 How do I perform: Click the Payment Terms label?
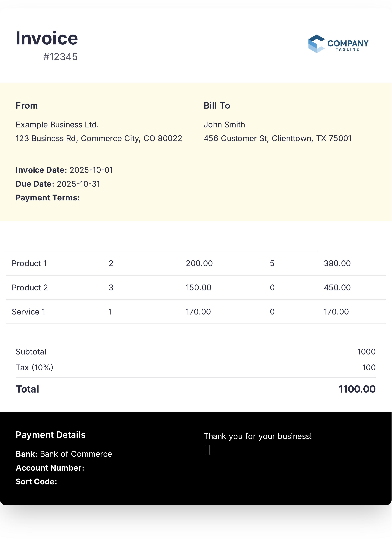pos(48,198)
